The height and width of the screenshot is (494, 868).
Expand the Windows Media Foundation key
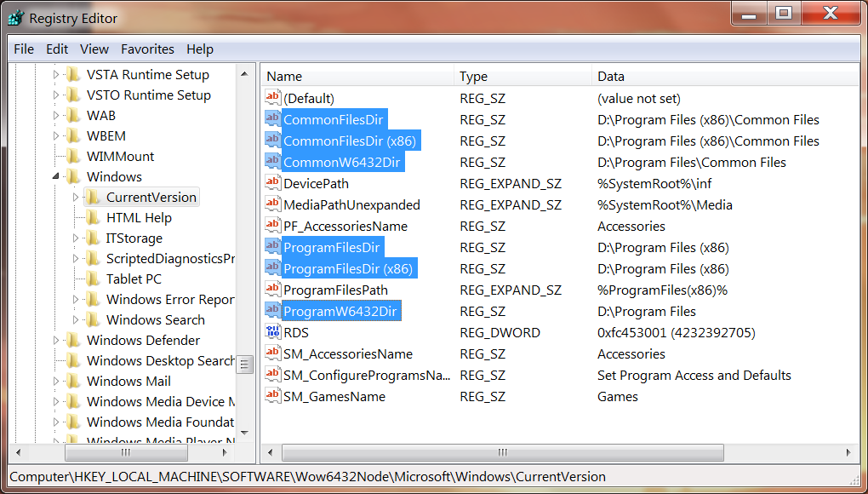point(56,422)
